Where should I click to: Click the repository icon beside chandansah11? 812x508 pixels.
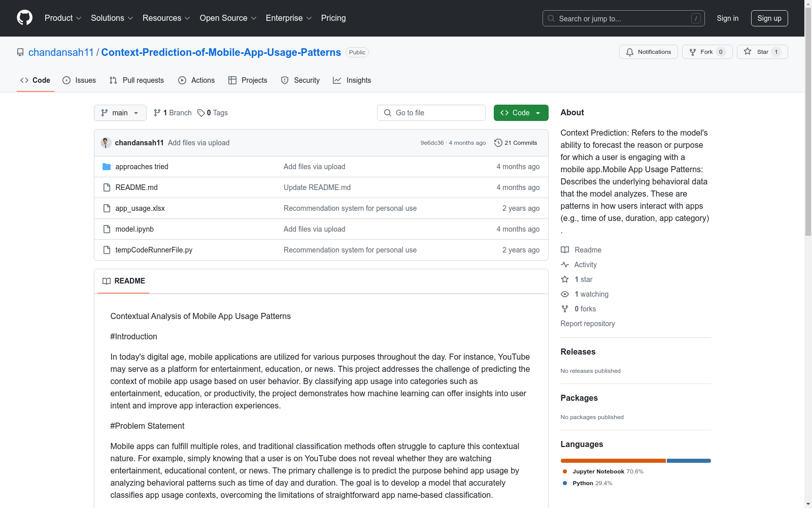(x=20, y=52)
